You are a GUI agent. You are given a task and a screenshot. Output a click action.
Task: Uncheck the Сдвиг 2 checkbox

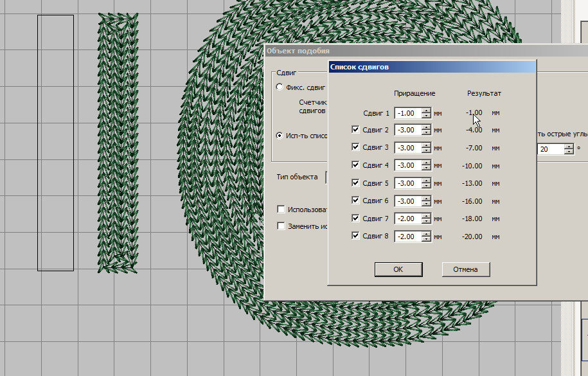click(356, 130)
